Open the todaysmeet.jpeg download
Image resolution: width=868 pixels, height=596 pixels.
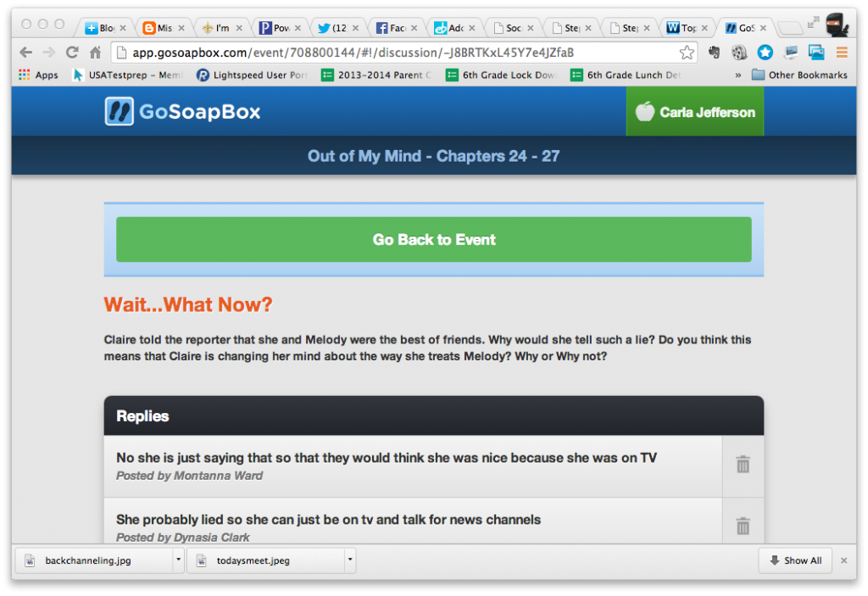coord(264,560)
